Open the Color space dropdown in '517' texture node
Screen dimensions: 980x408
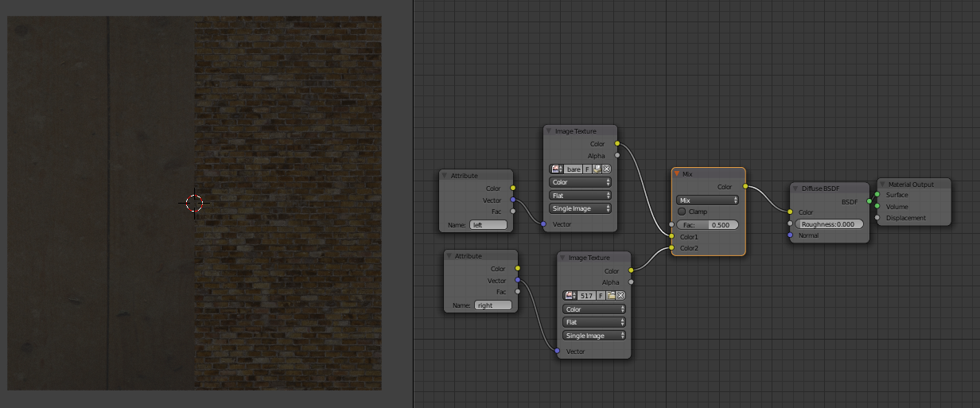pyautogui.click(x=594, y=309)
